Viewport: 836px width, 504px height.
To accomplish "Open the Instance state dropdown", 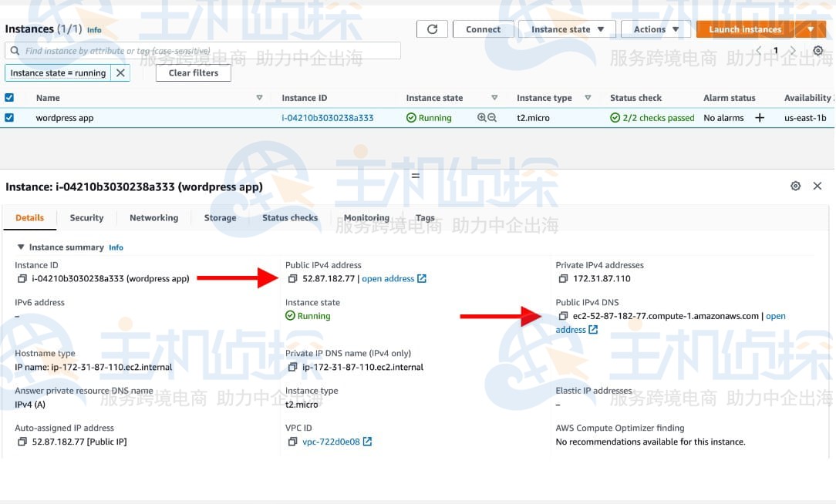I will point(566,29).
